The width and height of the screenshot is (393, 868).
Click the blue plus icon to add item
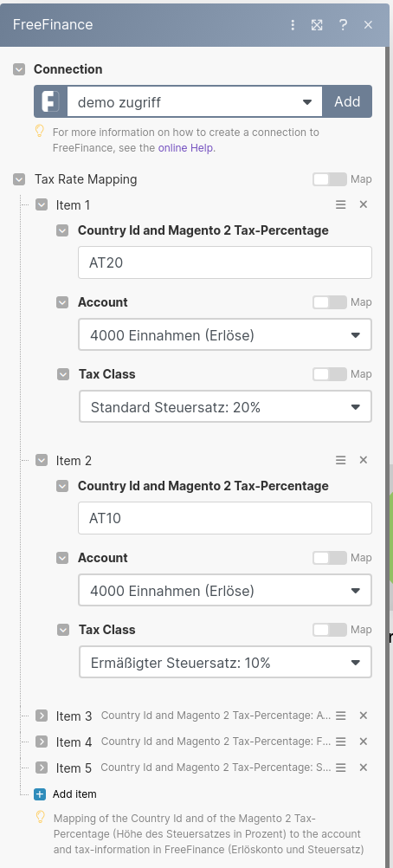click(40, 794)
